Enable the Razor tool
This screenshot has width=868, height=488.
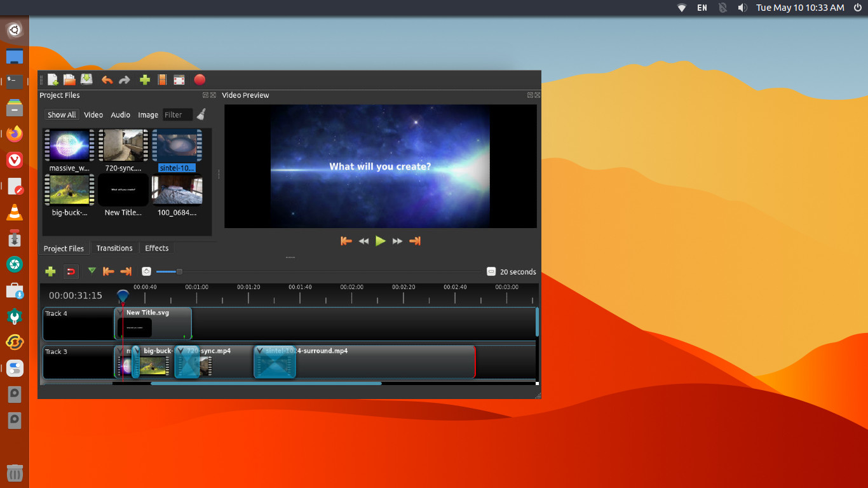pyautogui.click(x=92, y=271)
